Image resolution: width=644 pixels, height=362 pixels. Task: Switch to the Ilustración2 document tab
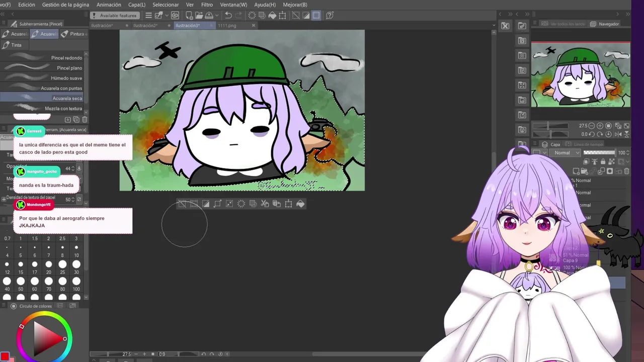pos(145,25)
